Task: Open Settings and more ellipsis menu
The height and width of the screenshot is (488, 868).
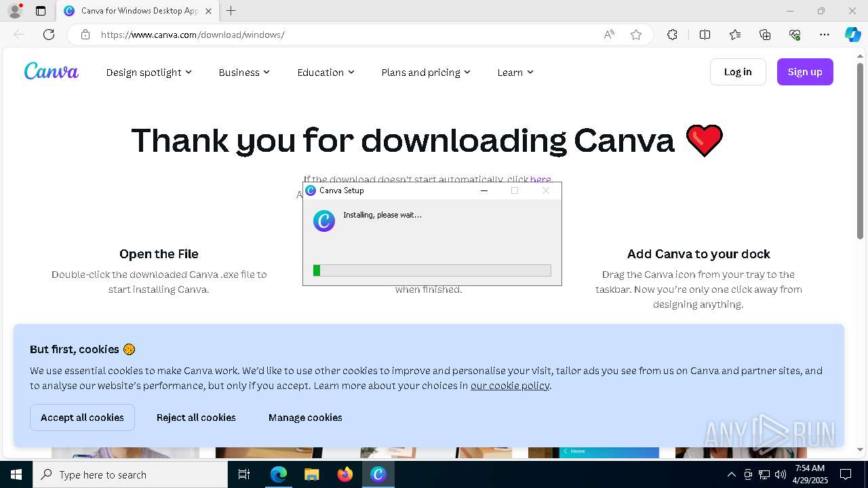Action: 825,35
